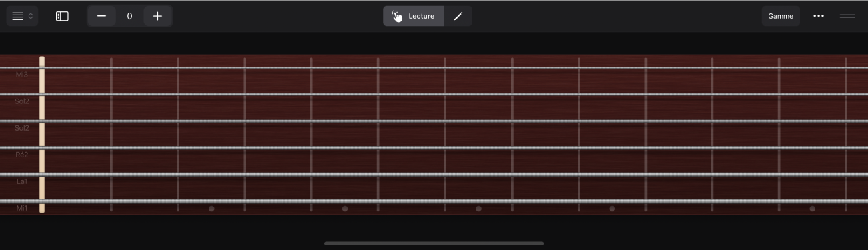The height and width of the screenshot is (250, 868).
Task: Click the horizontal scroll bar at bottom
Action: coord(434,243)
